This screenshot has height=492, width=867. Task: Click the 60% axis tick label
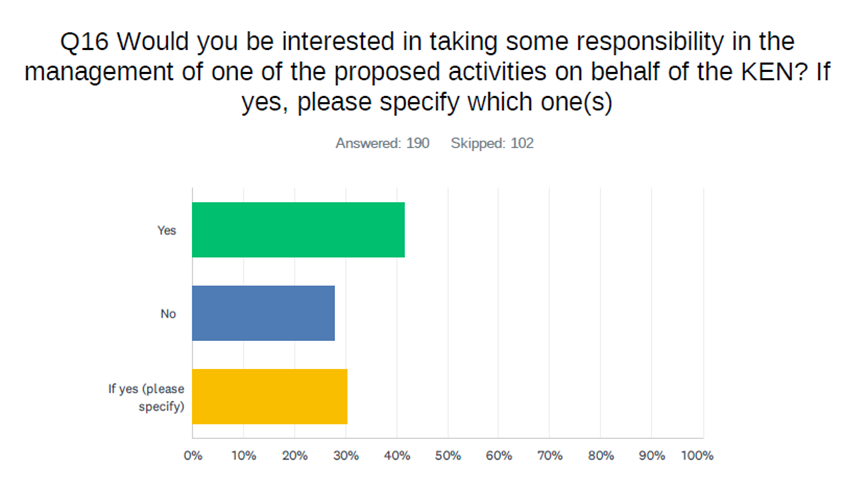click(x=498, y=456)
